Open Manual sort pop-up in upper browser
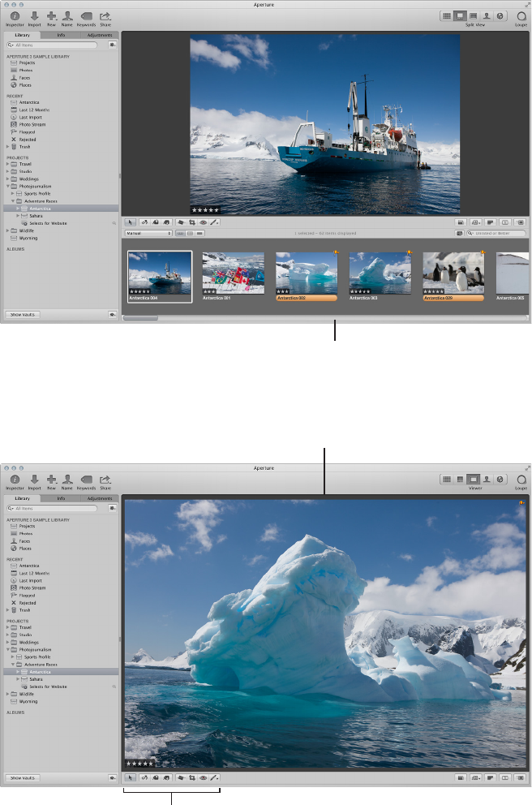The height and width of the screenshot is (805, 532). point(148,233)
